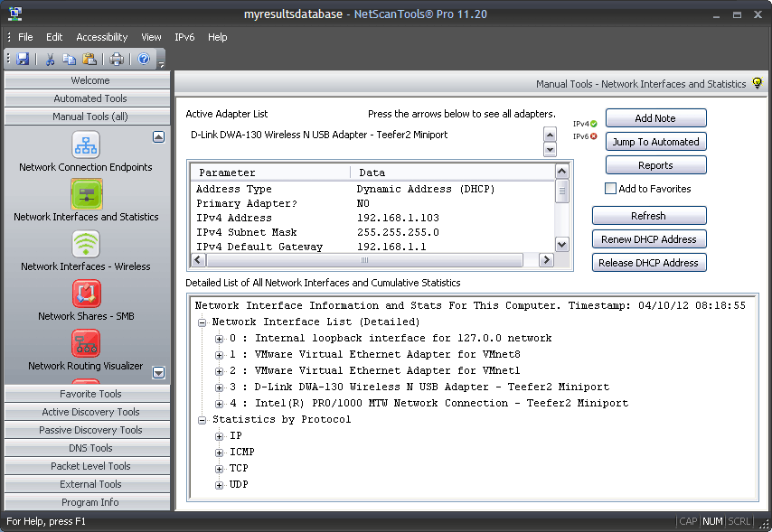The height and width of the screenshot is (532, 772).
Task: Click the IPv6 red status indicator
Action: click(594, 136)
